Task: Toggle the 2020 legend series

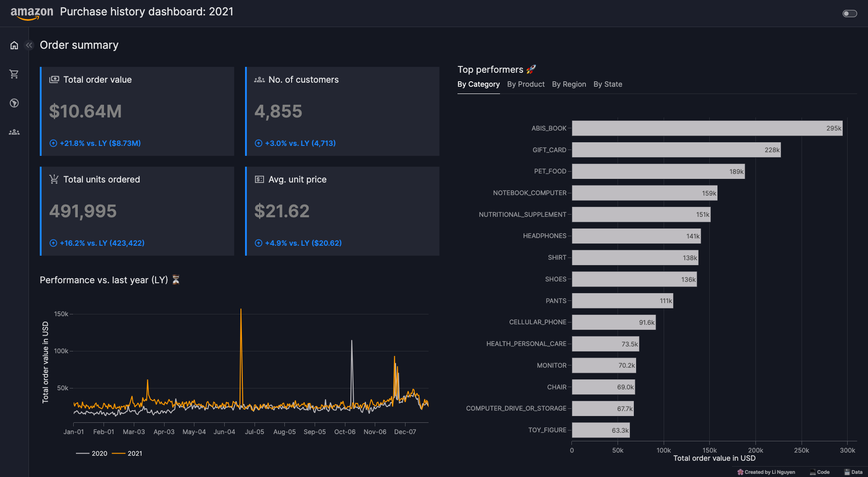Action: pos(92,454)
